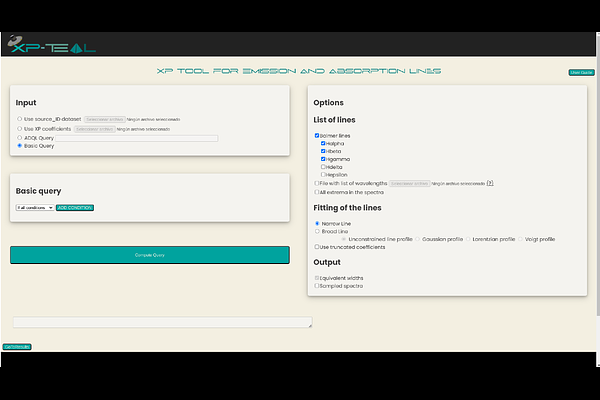Image resolution: width=600 pixels, height=400 pixels.
Task: Select Lorentzian profile radio
Action: tap(468, 239)
